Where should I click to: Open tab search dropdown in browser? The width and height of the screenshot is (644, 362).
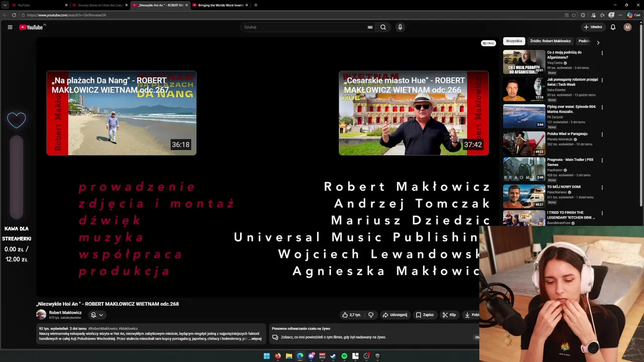click(5, 5)
